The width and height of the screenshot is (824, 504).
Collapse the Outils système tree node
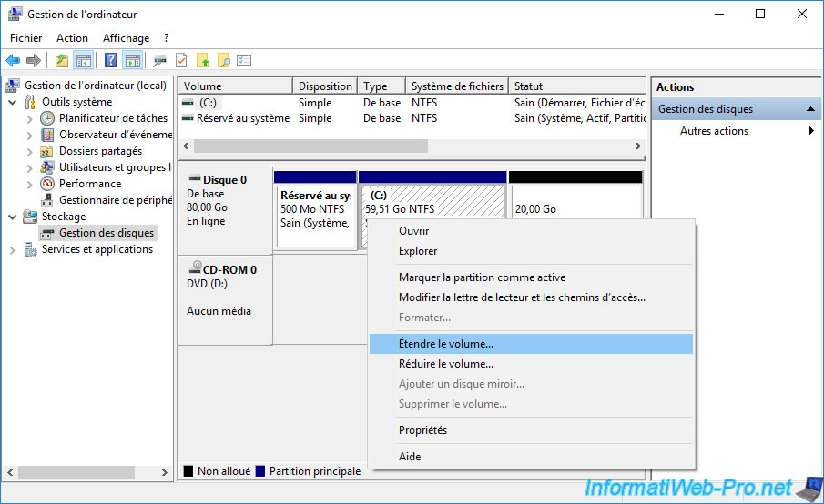coord(13,102)
